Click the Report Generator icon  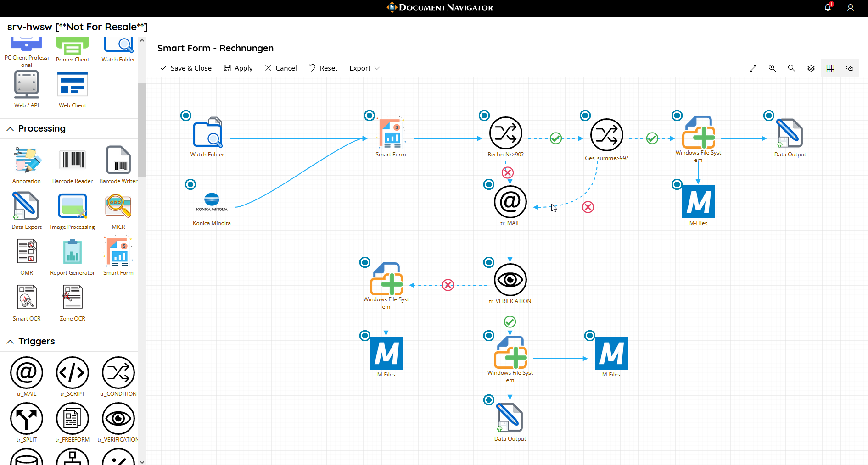pos(73,252)
